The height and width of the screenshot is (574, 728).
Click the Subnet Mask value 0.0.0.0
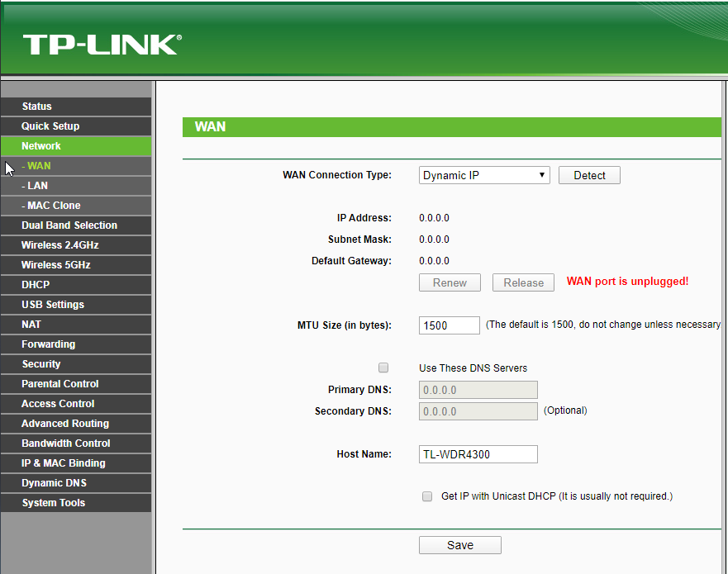tap(434, 240)
